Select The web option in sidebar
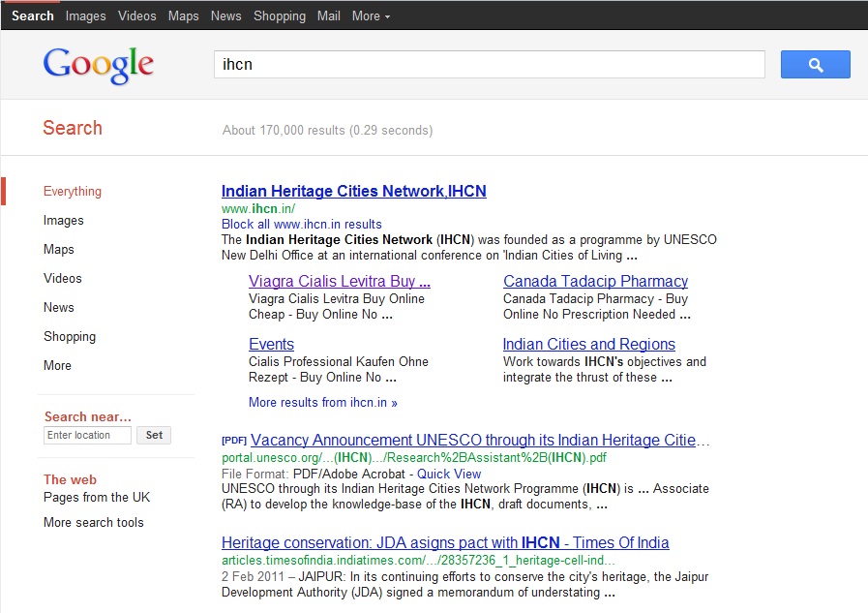This screenshot has width=868, height=613. 71,479
